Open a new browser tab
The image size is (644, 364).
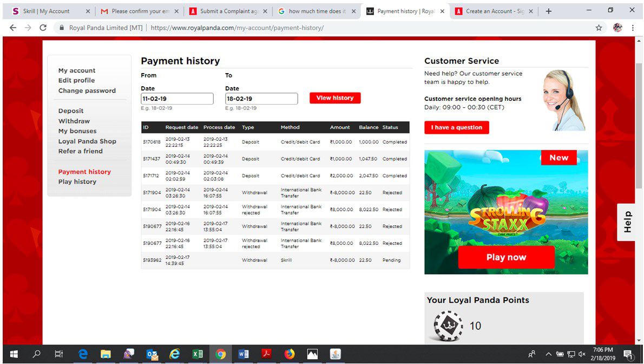tap(548, 11)
